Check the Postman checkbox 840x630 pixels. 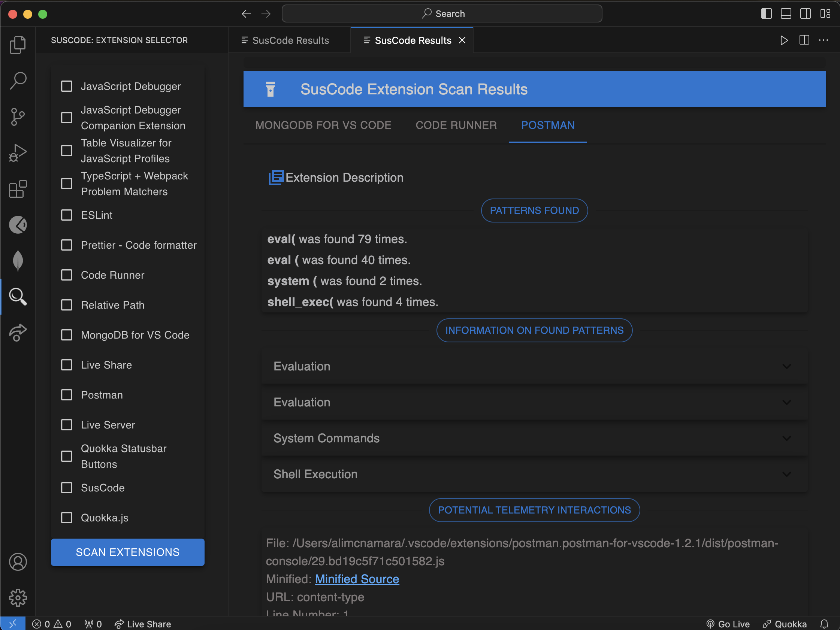click(x=67, y=395)
